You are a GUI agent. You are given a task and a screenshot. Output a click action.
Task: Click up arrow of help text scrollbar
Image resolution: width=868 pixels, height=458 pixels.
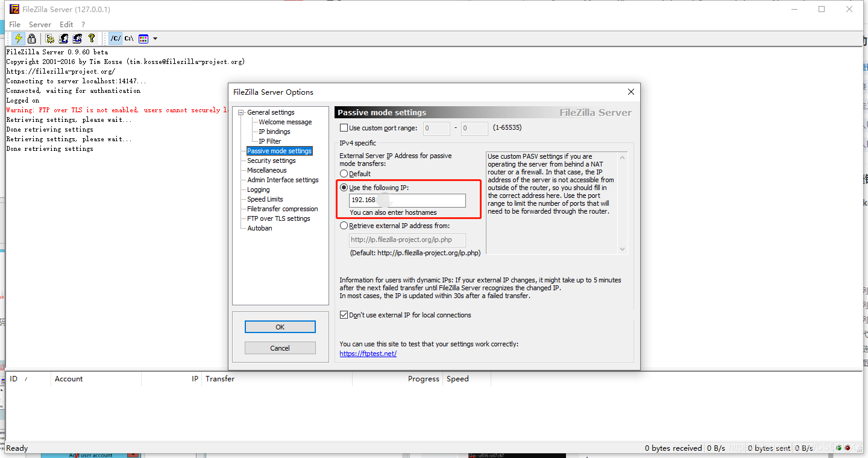[622, 157]
